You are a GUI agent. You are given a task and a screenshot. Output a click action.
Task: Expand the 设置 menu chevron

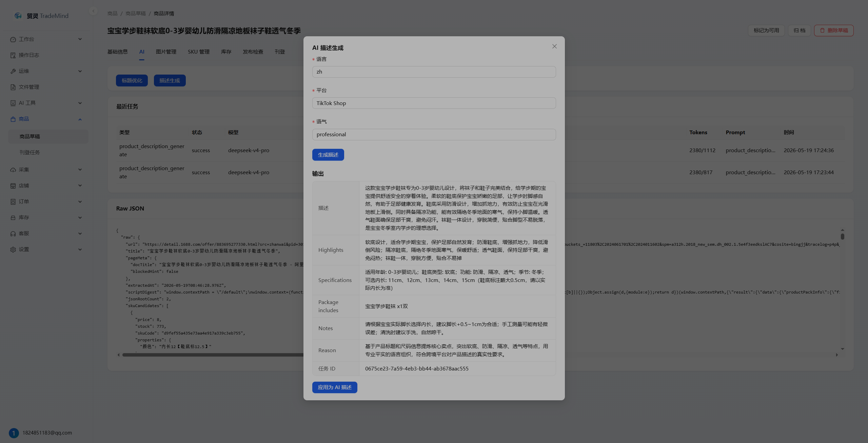[x=80, y=249]
